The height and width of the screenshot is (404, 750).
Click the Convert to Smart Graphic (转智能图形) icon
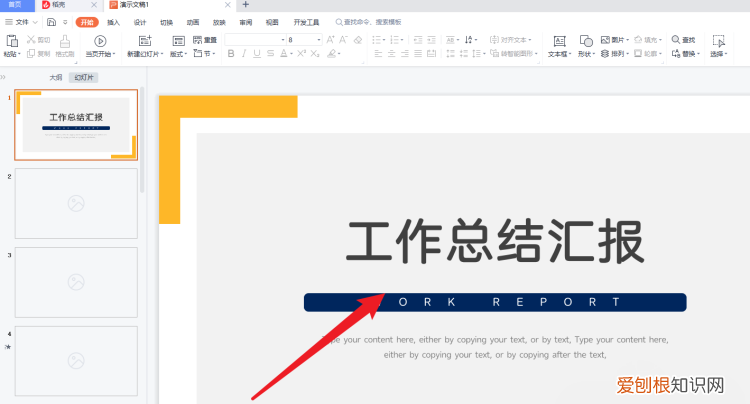point(494,54)
